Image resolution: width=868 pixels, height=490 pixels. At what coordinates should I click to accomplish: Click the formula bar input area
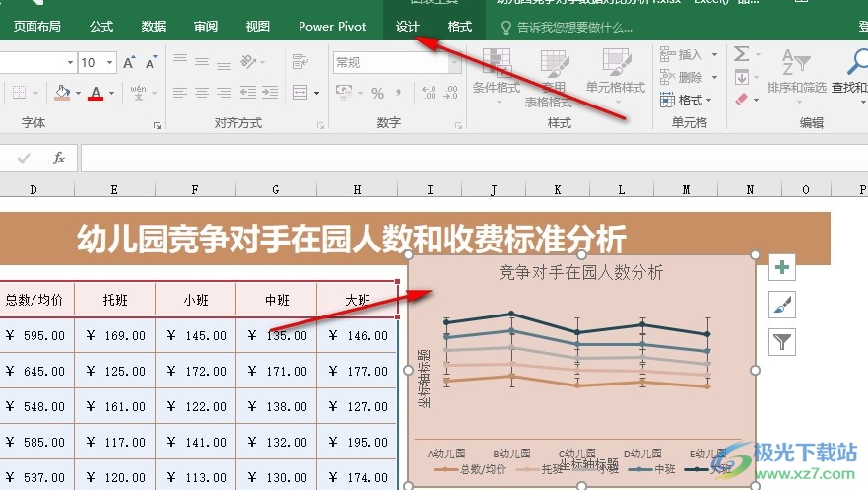pos(474,159)
